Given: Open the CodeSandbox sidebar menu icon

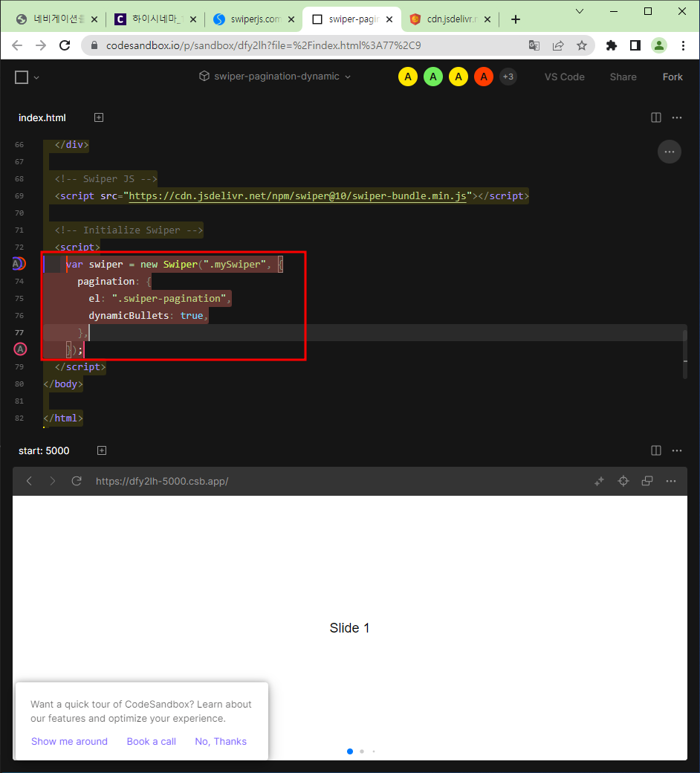Looking at the screenshot, I should [x=22, y=77].
